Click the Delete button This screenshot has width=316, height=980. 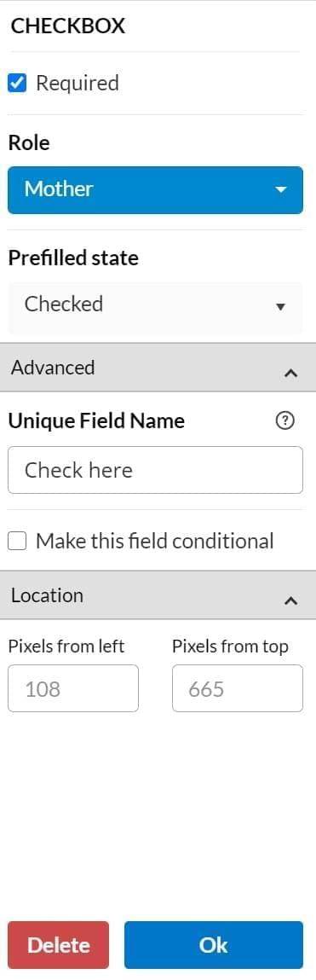(x=58, y=945)
